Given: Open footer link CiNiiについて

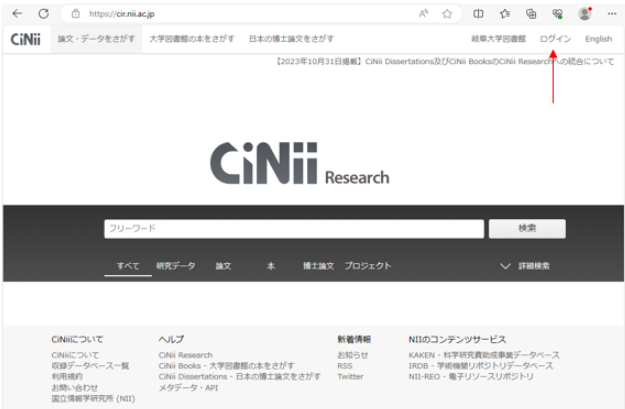Looking at the screenshot, I should (75, 355).
